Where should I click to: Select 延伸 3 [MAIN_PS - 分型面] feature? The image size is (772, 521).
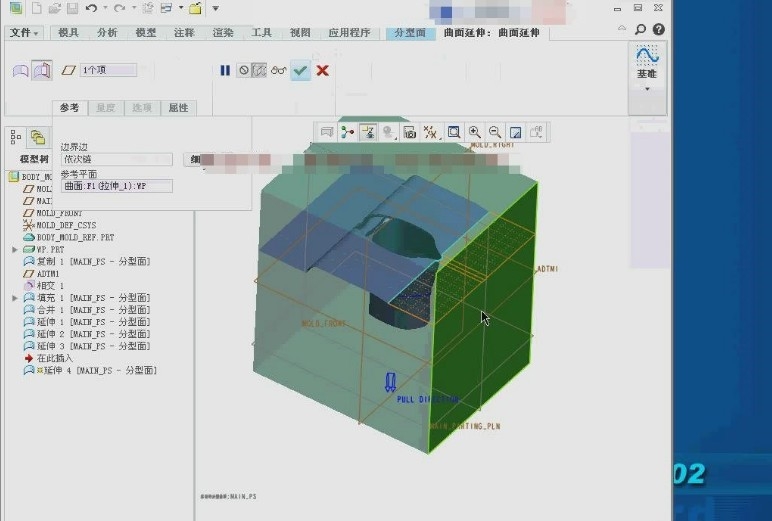tap(87, 346)
